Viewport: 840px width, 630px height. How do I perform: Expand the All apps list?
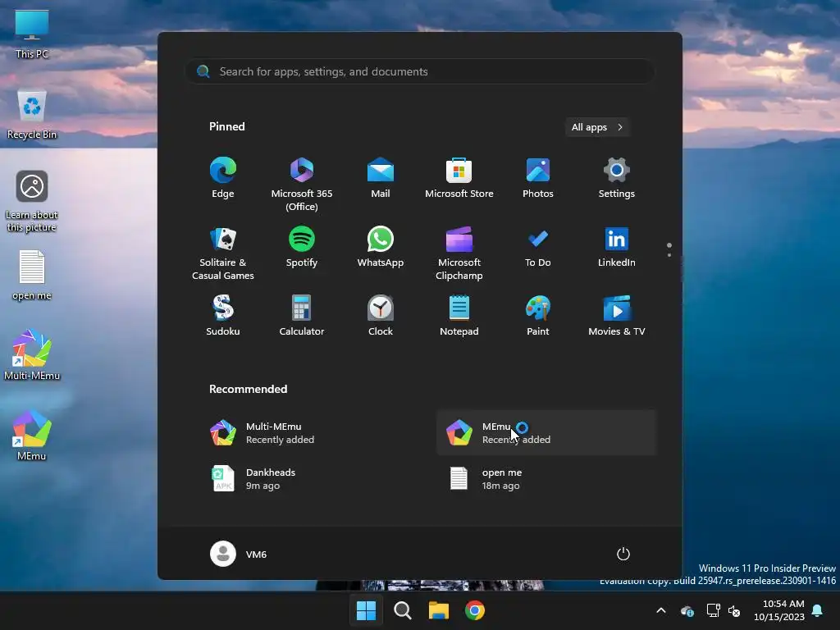[597, 127]
